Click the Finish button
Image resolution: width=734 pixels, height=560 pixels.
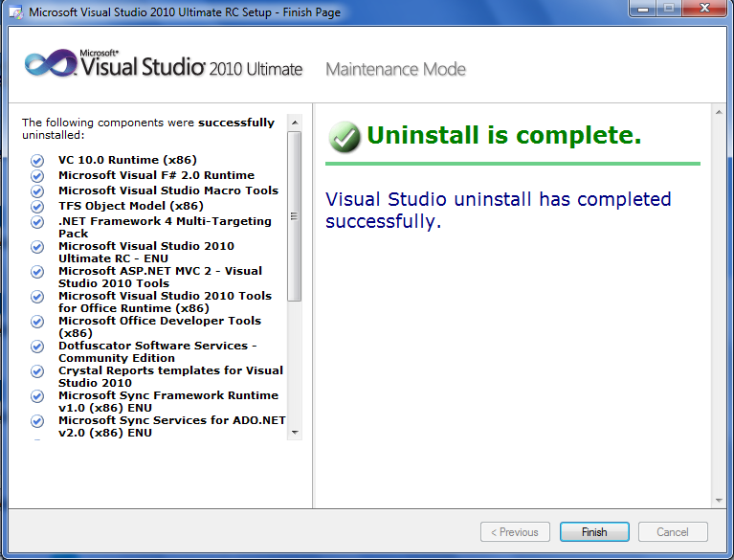tap(594, 532)
